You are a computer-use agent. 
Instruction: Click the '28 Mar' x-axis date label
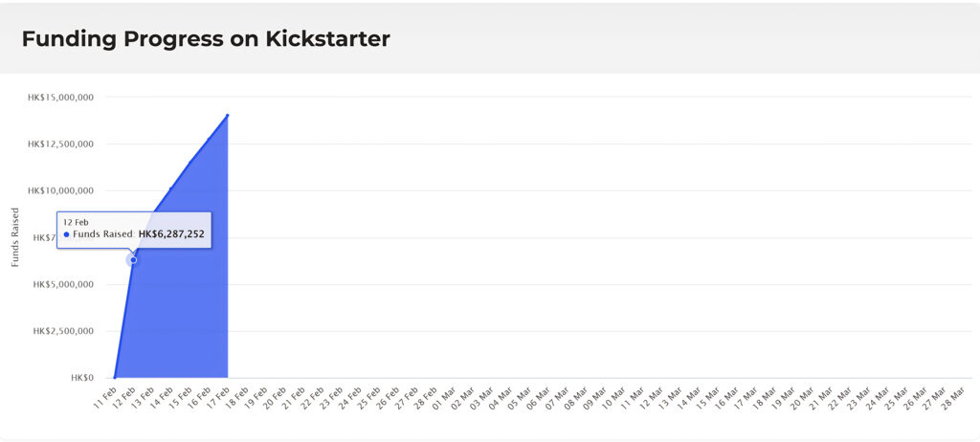click(954, 397)
